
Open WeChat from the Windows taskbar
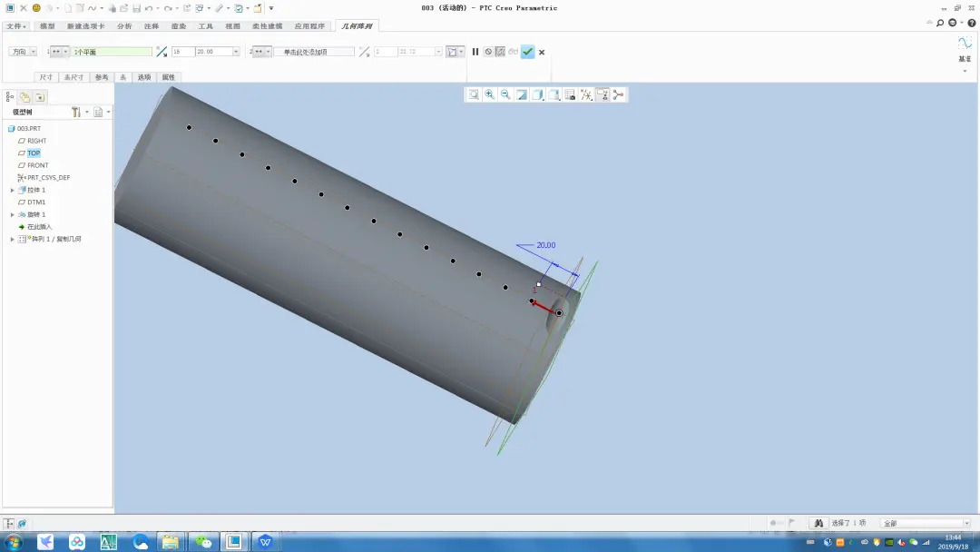[x=203, y=541]
